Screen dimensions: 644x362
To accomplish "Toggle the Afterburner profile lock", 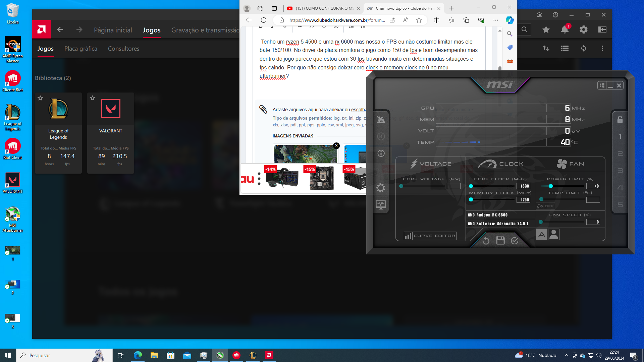I will point(620,119).
